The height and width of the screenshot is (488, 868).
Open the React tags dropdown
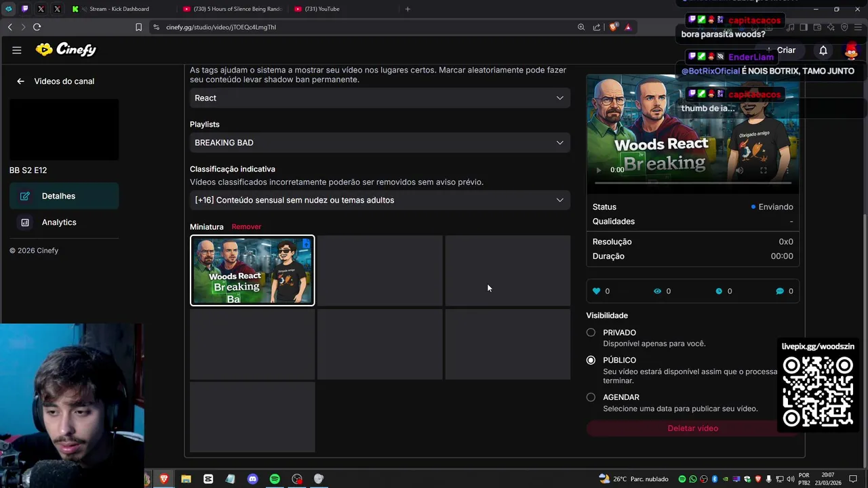click(x=380, y=98)
